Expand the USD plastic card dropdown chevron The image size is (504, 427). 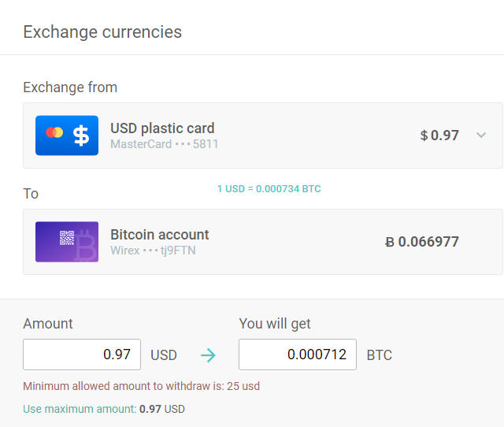coord(481,136)
